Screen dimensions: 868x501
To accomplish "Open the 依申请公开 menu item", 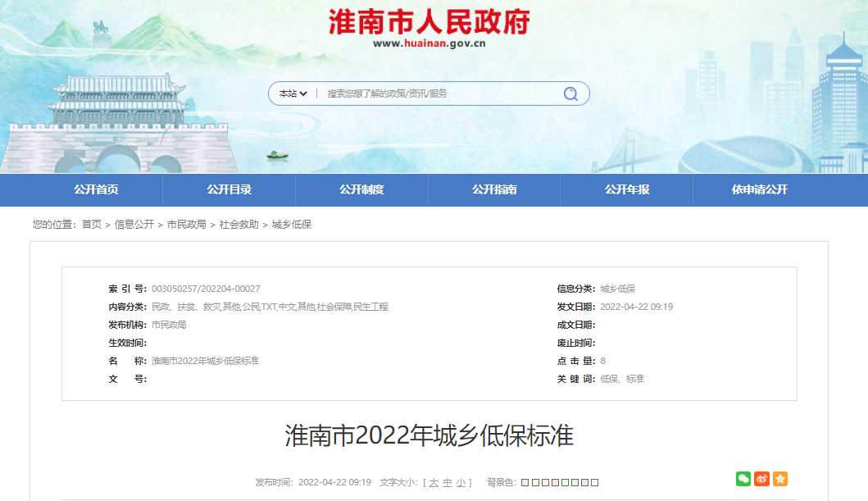I will pos(759,189).
